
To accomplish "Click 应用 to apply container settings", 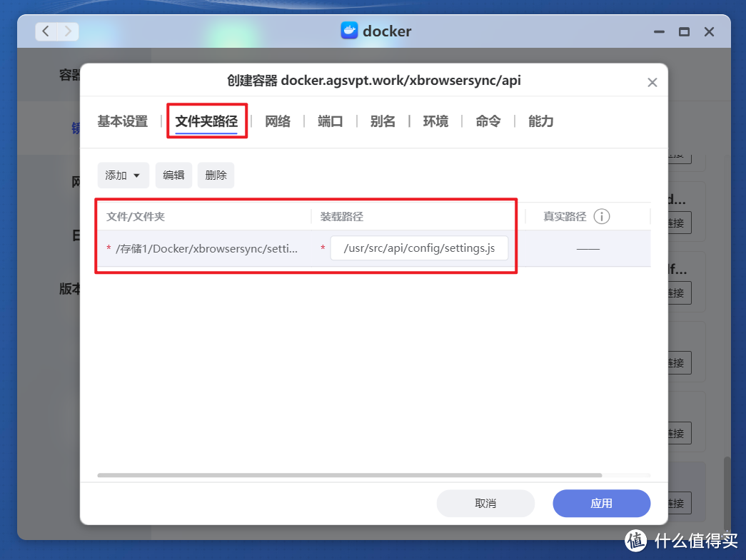I will (601, 503).
